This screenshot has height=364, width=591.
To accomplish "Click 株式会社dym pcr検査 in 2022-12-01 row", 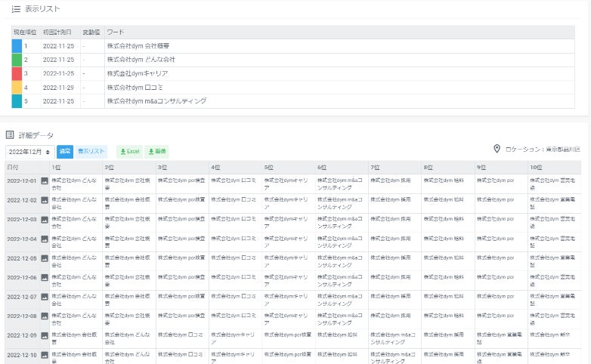I will (x=181, y=180).
